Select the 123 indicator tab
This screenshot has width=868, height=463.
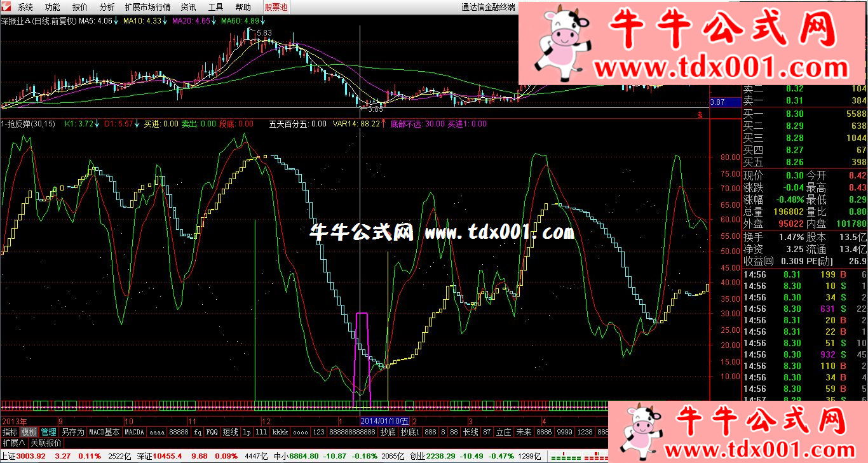pos(319,432)
